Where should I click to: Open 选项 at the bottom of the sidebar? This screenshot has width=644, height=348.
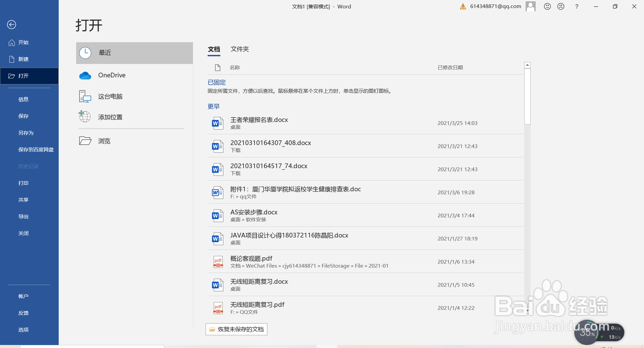(x=23, y=330)
